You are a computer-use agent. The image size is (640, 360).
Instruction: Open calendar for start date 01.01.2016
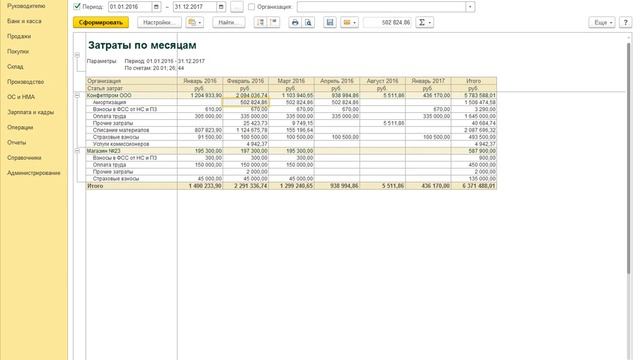tap(156, 7)
